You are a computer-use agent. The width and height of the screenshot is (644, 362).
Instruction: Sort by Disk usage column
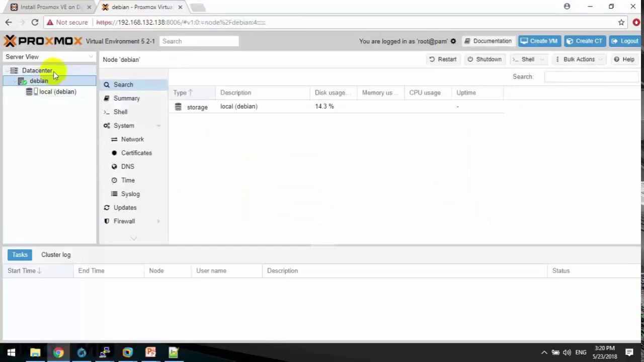(333, 93)
